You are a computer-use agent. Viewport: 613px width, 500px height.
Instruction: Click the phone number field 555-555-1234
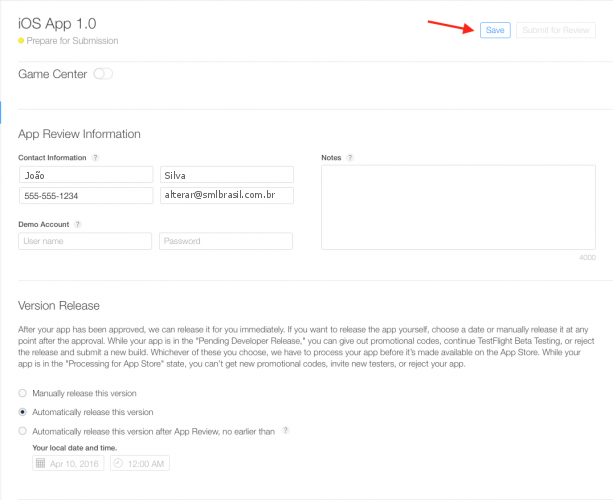84,195
